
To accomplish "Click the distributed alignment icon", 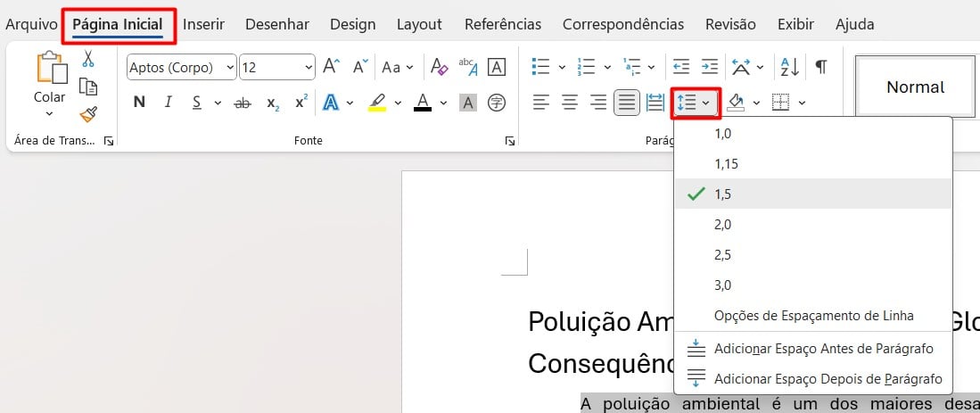I will [x=655, y=103].
